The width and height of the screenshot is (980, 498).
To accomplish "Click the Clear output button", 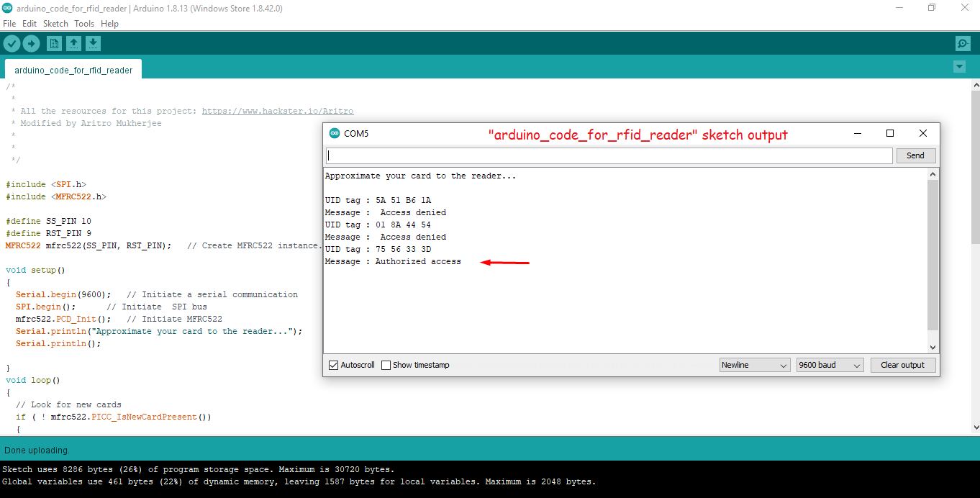I will (902, 365).
